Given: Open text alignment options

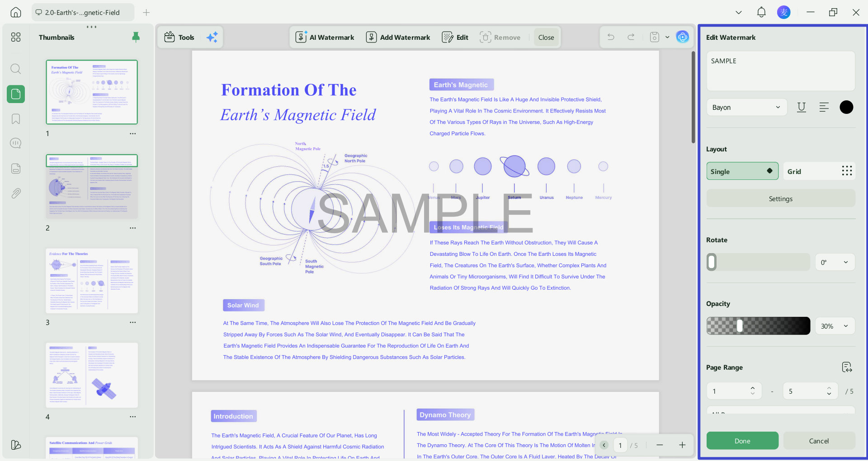Looking at the screenshot, I should tap(824, 107).
